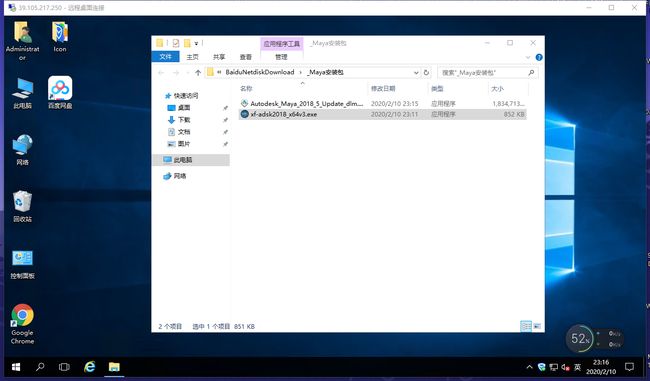Launch Google Chrome from the desktop
This screenshot has height=381, width=650.
(x=22, y=324)
